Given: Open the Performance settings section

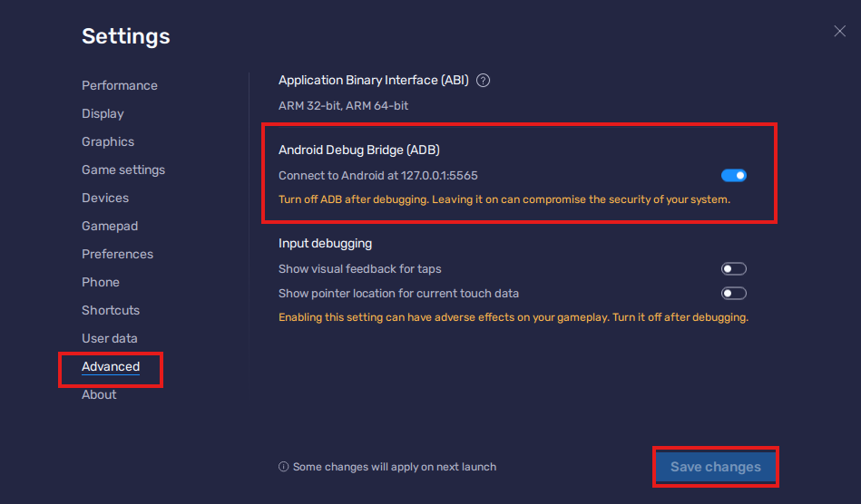Looking at the screenshot, I should click(120, 85).
